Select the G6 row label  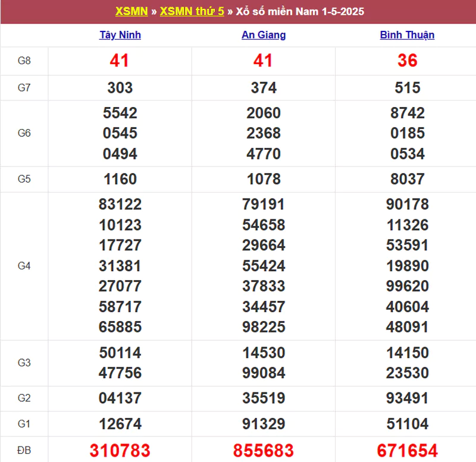pyautogui.click(x=24, y=133)
